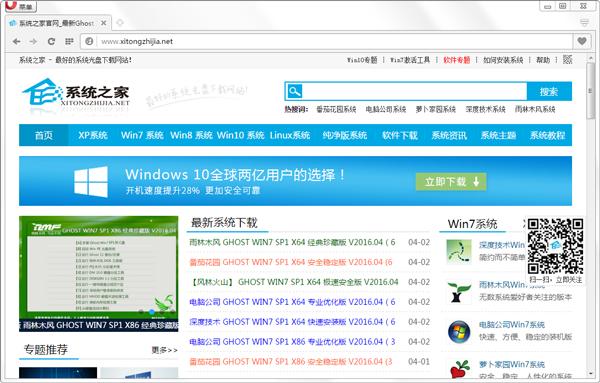Screen dimensions: 600x383
Task: Open 【风林火山】 GHOST WIN7 SP1 X64 link
Action: 293,282
